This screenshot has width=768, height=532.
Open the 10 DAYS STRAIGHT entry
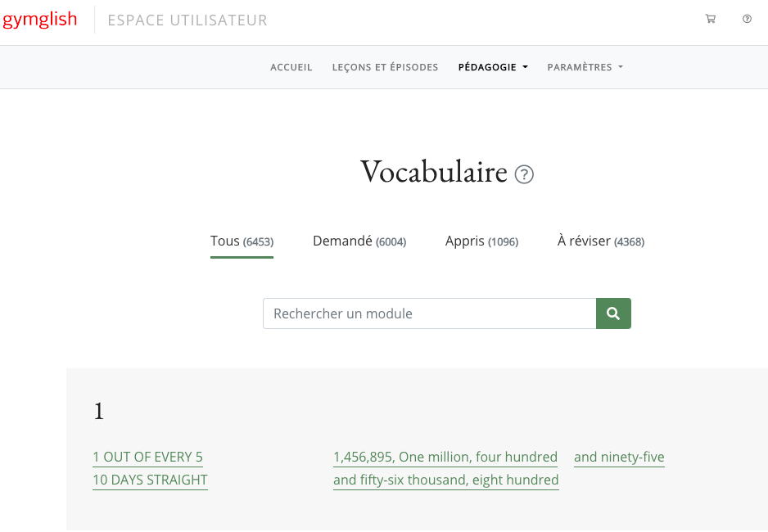click(x=151, y=480)
